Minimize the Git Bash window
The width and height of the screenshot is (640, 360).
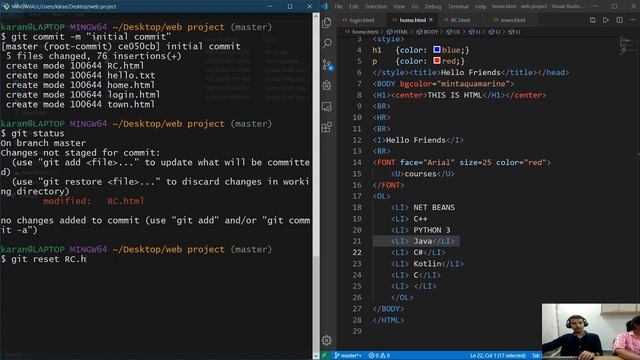pos(271,6)
